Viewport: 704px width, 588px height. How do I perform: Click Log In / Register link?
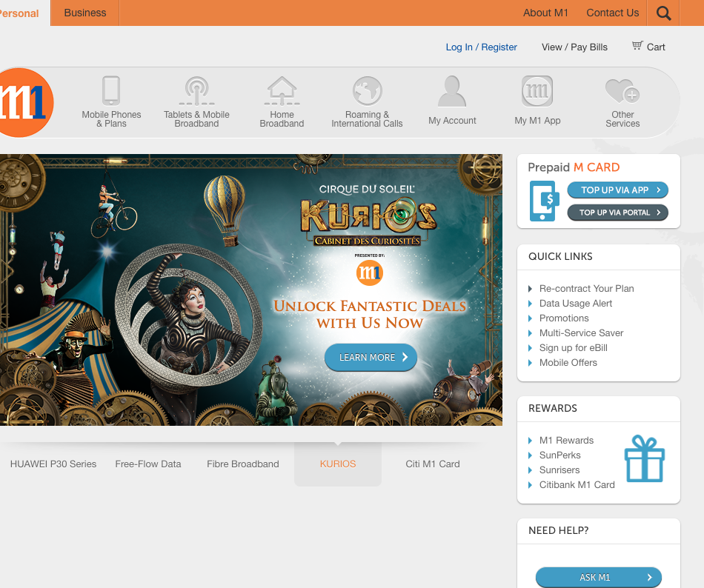481,47
